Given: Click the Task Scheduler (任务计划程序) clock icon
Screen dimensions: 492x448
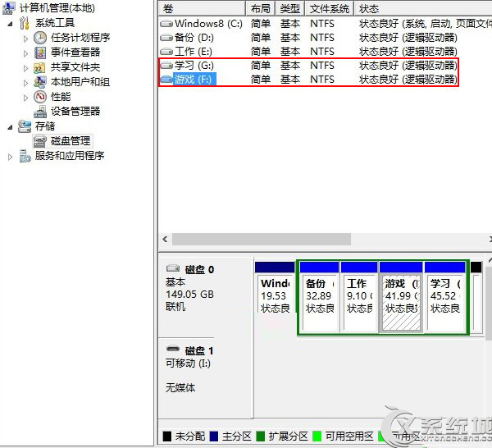Looking at the screenshot, I should (39, 38).
